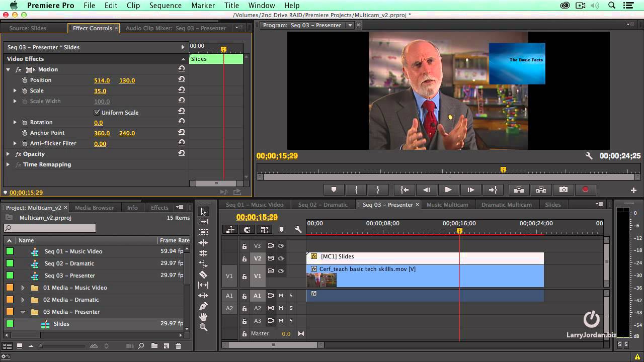Expand the 01 Media – Music Video bin
This screenshot has height=362, width=644.
(23, 288)
